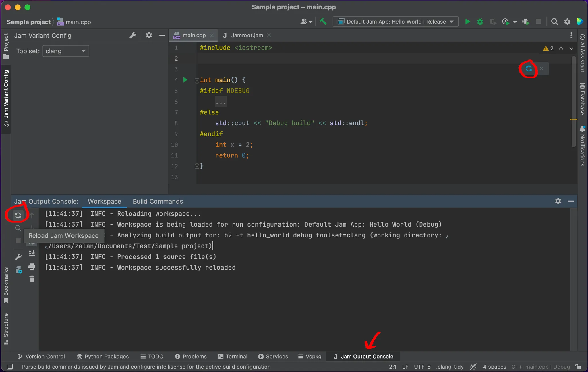The image size is (588, 372).
Task: Open Jam Output Console gear options
Action: point(558,201)
